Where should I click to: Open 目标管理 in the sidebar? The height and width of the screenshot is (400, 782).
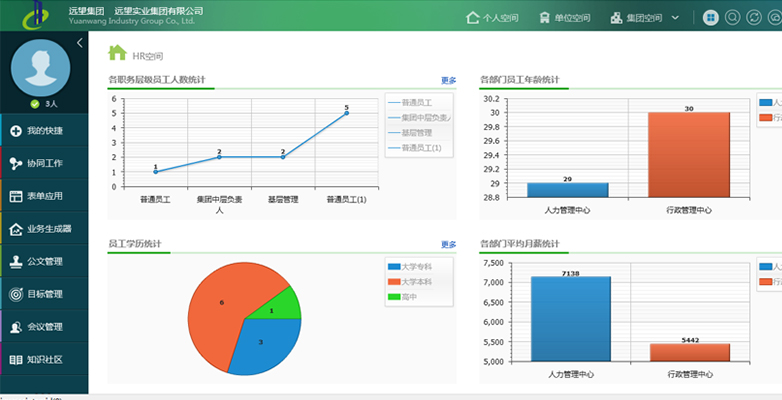44,294
